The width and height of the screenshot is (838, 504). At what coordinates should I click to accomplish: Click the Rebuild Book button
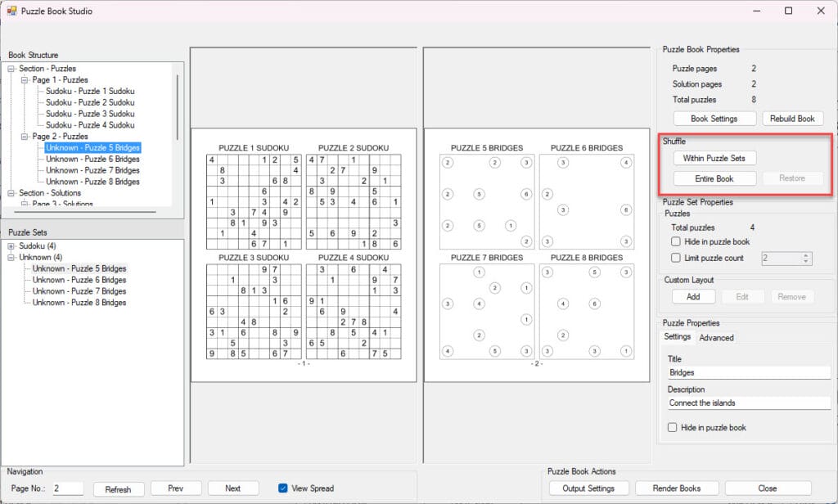(792, 119)
